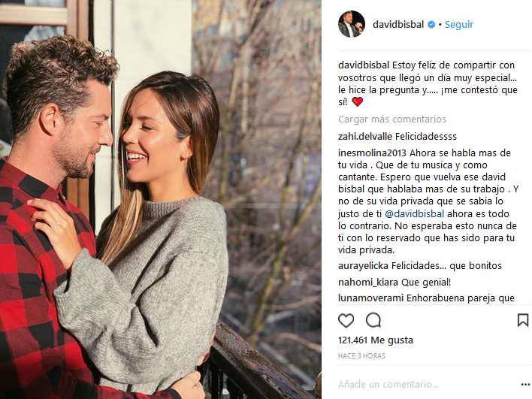Click the davidbisbal profile avatar
The image size is (532, 399).
352,24
